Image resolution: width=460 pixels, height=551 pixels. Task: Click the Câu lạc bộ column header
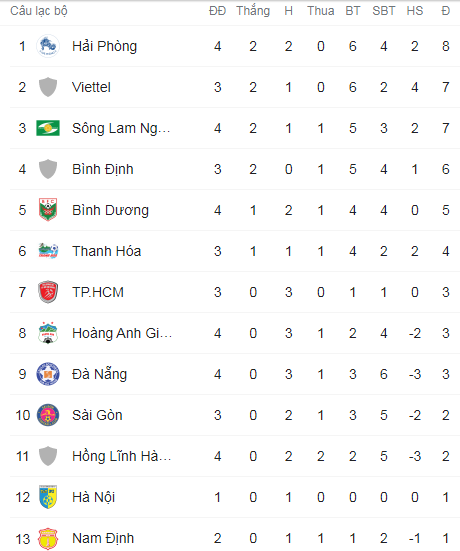click(39, 11)
